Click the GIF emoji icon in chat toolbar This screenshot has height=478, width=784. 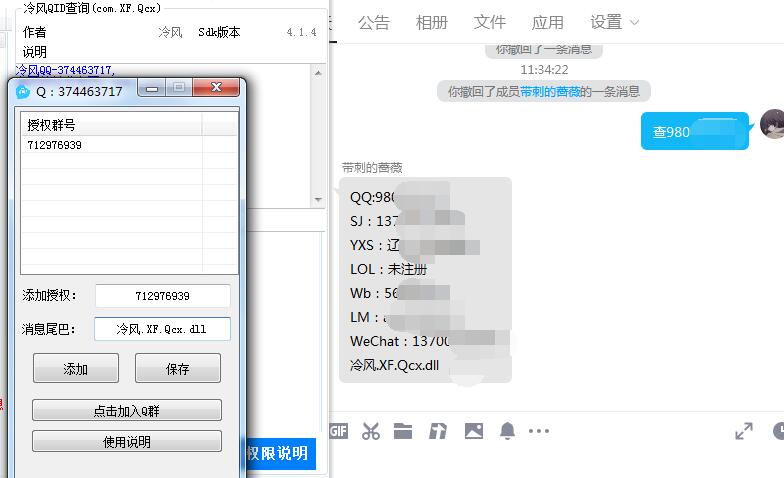[x=338, y=431]
